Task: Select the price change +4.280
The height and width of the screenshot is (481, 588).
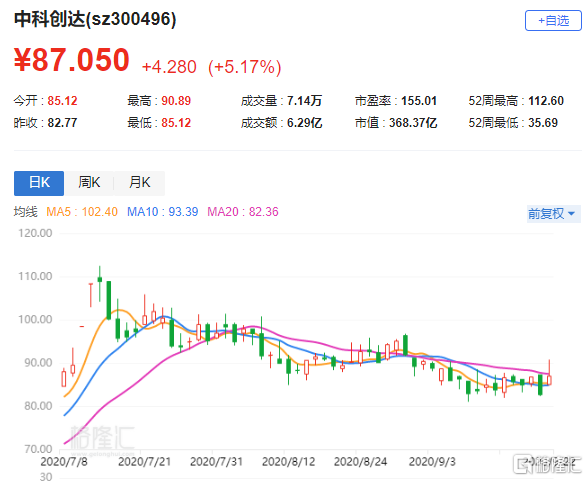Action: 169,67
